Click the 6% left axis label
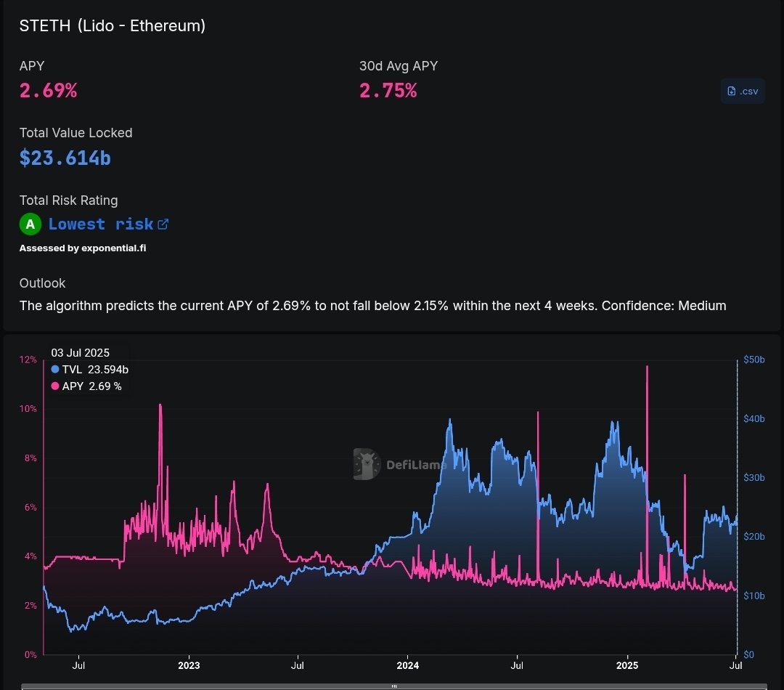 click(30, 507)
